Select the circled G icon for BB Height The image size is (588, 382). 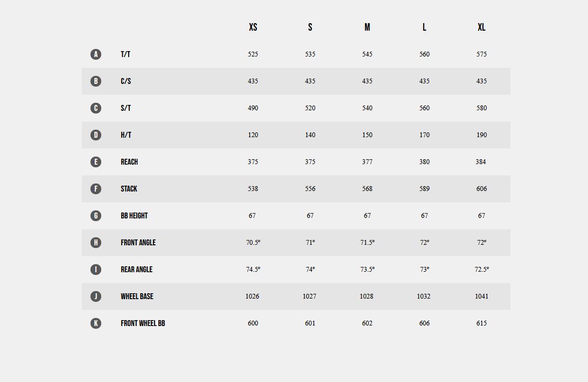tap(96, 216)
